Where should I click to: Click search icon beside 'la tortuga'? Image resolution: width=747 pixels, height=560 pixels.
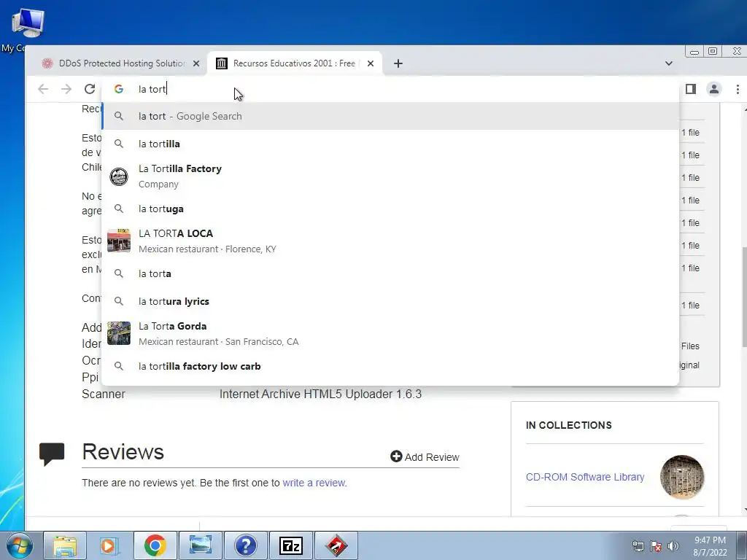coord(119,209)
